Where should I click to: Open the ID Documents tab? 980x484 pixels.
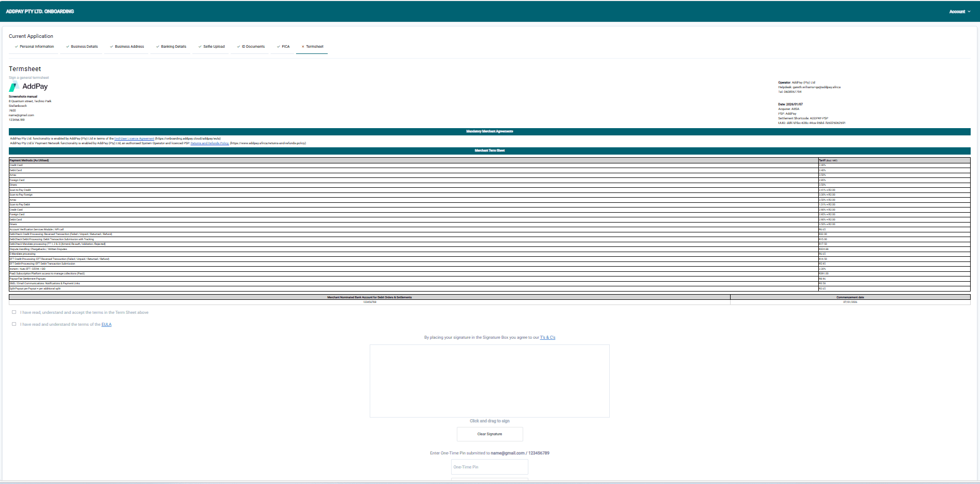(x=251, y=47)
